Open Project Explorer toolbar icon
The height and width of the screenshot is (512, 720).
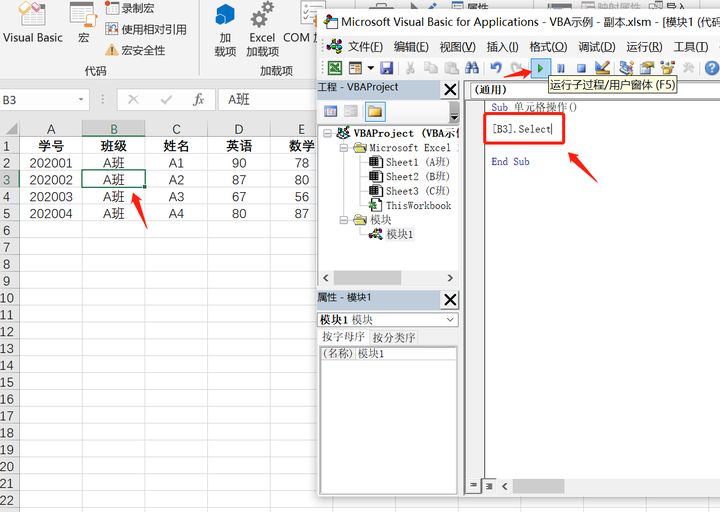point(626,68)
